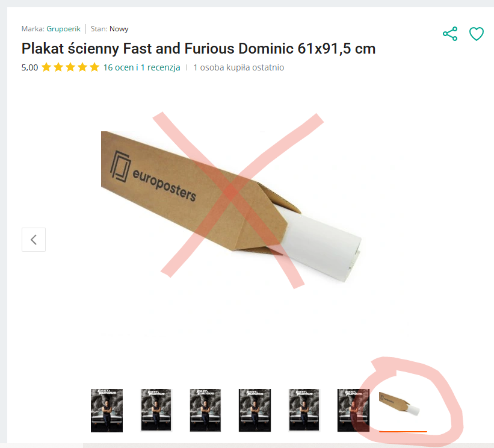Viewport: 494px width, 448px height.
Task: Select the fourth poster thumbnail
Action: click(x=255, y=410)
